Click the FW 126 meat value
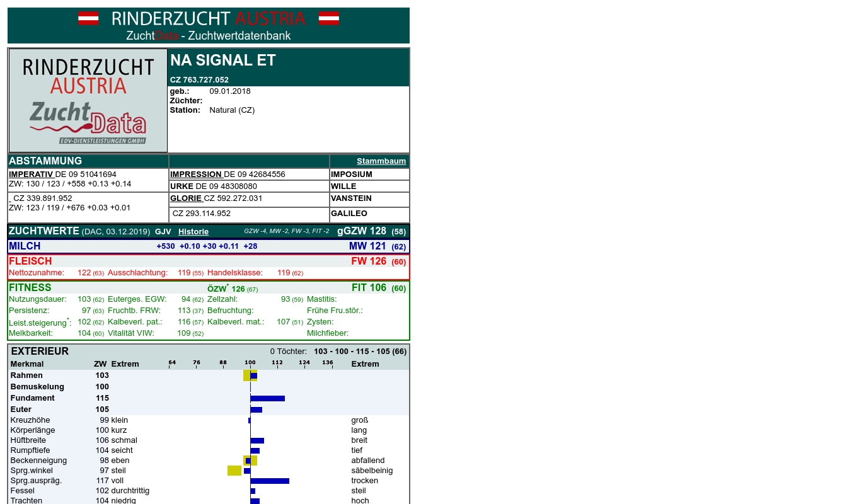This screenshot has width=842, height=504. (x=369, y=261)
